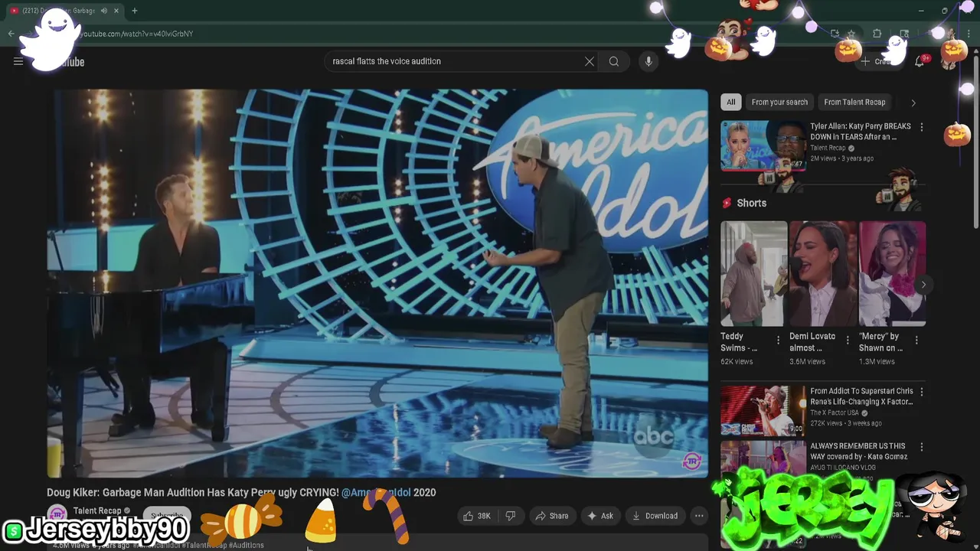Screen dimensions: 980x551
Task: Clear the search box with the X icon
Action: [x=590, y=61]
